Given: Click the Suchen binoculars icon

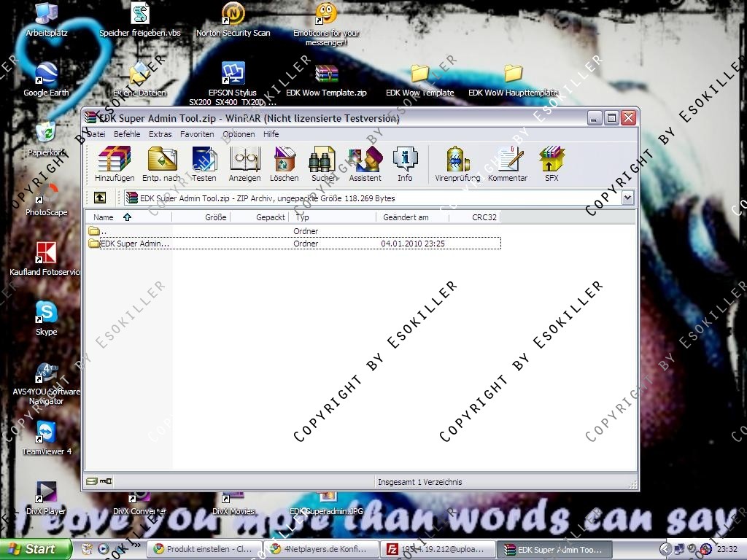Looking at the screenshot, I should tap(323, 163).
